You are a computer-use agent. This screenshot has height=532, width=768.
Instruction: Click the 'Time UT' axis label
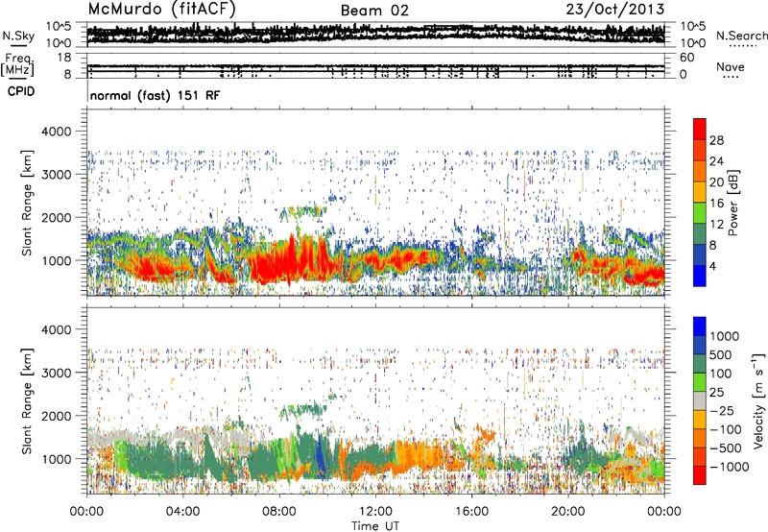375,526
